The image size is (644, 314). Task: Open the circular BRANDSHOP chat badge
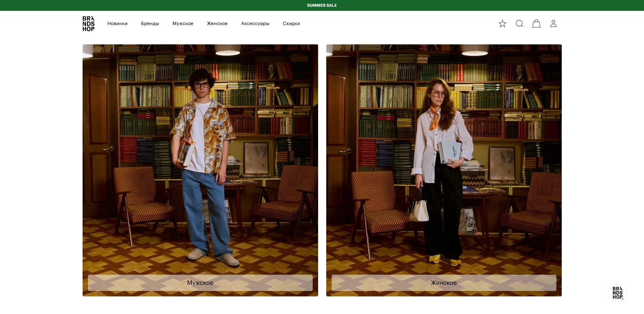point(618,293)
